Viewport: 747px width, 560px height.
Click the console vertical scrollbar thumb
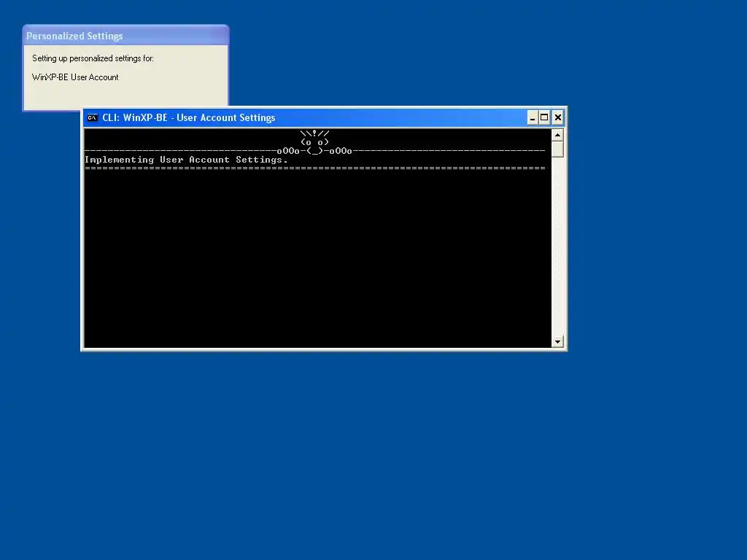click(x=557, y=149)
